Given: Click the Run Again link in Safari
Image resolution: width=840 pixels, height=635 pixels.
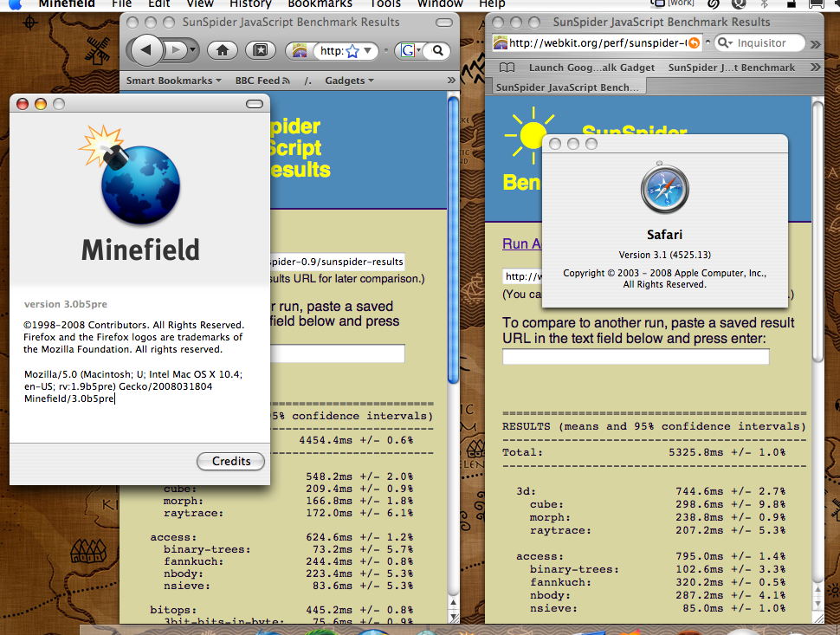Looking at the screenshot, I should tap(522, 243).
